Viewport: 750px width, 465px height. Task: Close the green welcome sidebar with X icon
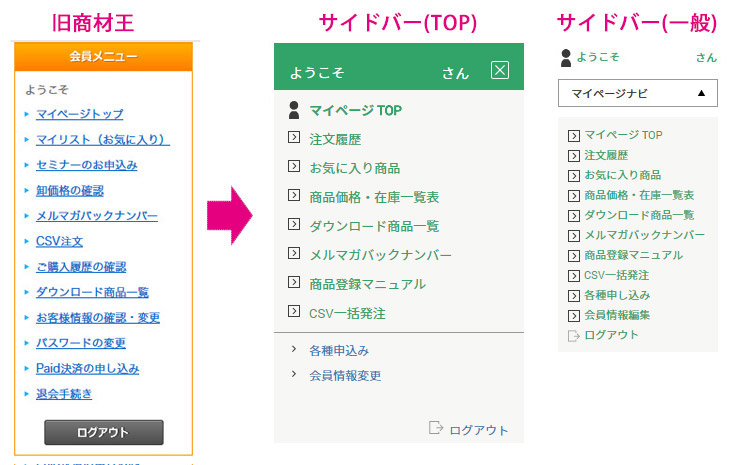click(x=499, y=70)
